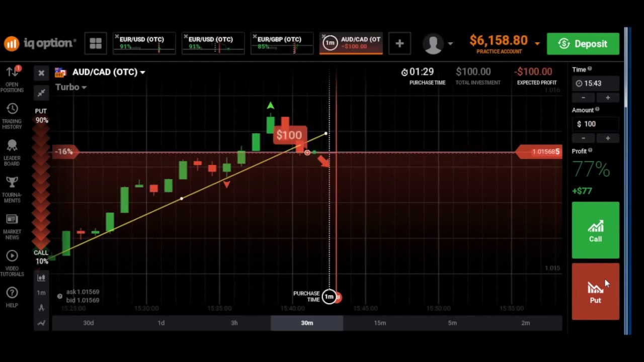The height and width of the screenshot is (362, 644).
Task: Close chart with the X icon
Action: point(41,73)
